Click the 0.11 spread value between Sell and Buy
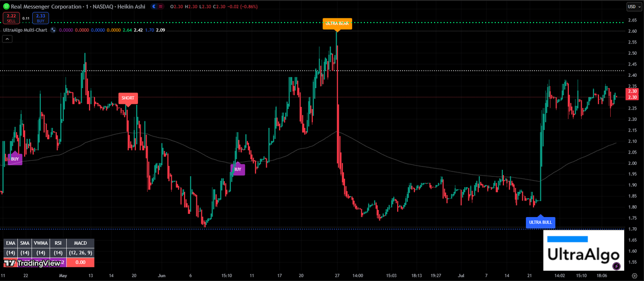Screen dimensions: 644x281 coord(26,18)
